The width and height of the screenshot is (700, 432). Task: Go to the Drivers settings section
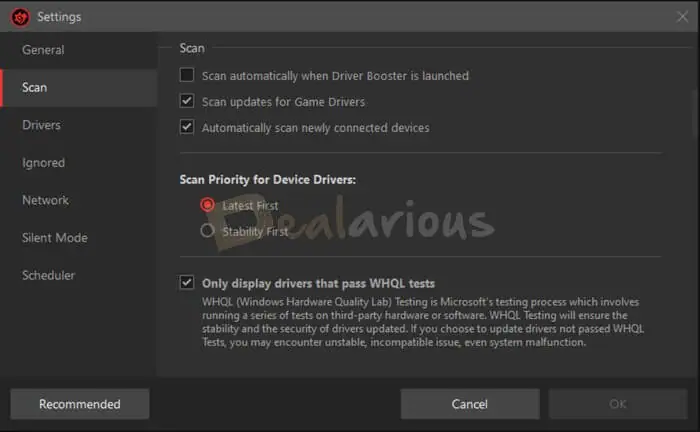pyautogui.click(x=41, y=125)
